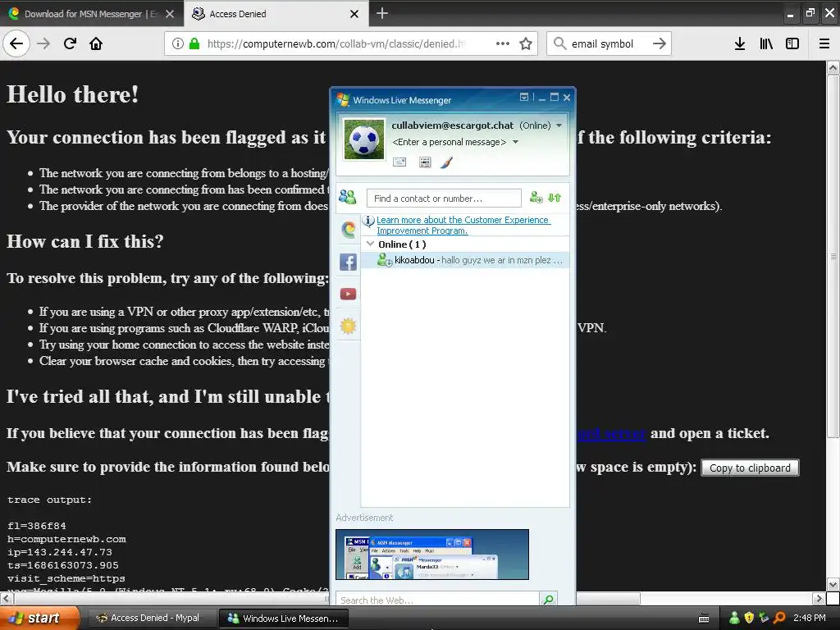Viewport: 840px width, 630px height.
Task: Click the Messenger tray icon
Action: (734, 618)
